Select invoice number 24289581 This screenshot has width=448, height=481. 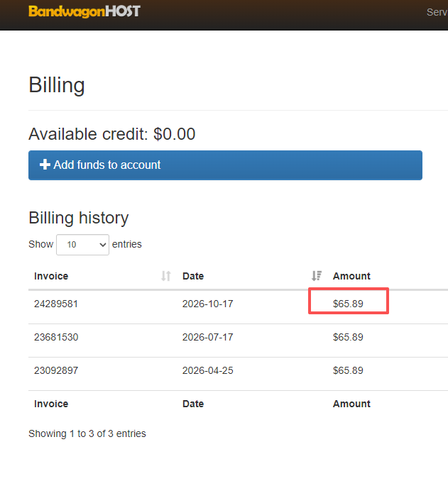click(56, 304)
